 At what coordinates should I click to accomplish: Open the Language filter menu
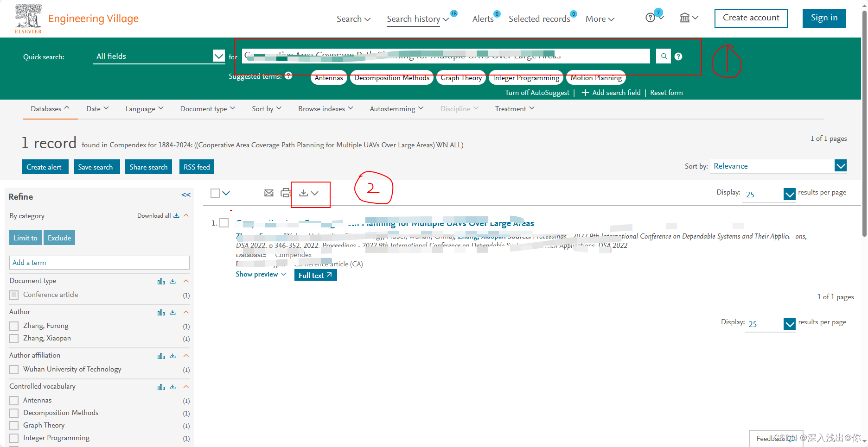coord(144,108)
